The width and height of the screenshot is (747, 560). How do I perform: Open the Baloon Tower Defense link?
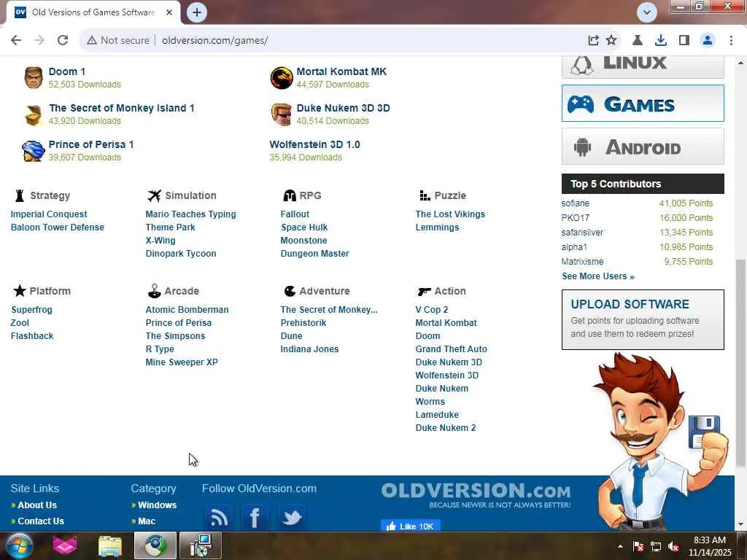click(x=57, y=227)
